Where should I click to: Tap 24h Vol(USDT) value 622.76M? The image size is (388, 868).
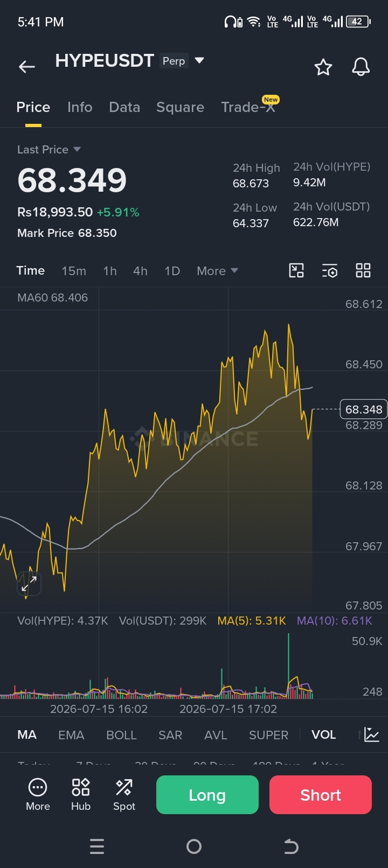[x=316, y=222]
